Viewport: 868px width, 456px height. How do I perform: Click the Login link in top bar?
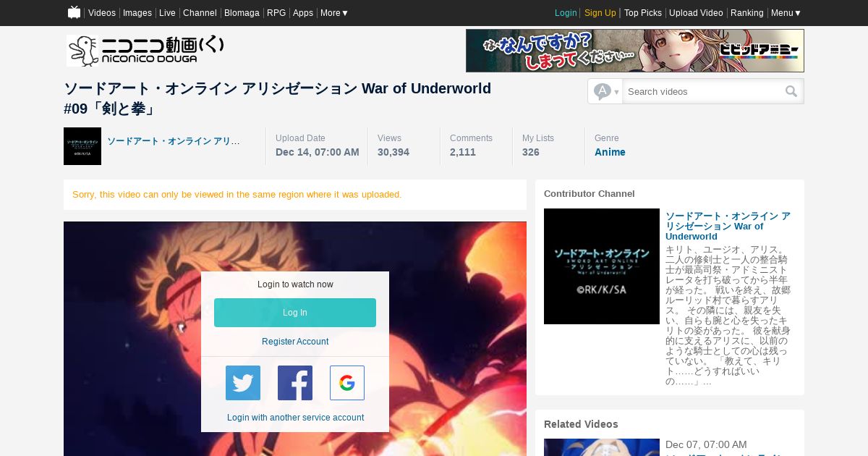[566, 13]
